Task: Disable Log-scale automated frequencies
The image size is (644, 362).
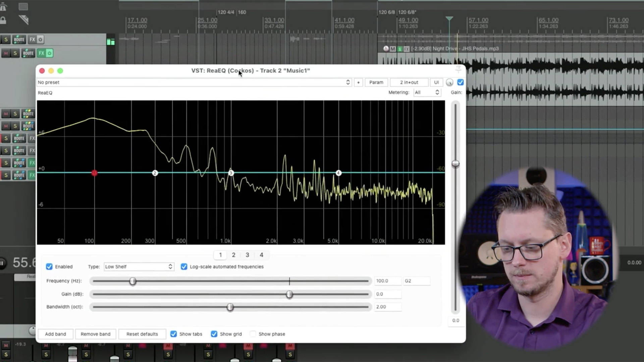Action: click(184, 266)
